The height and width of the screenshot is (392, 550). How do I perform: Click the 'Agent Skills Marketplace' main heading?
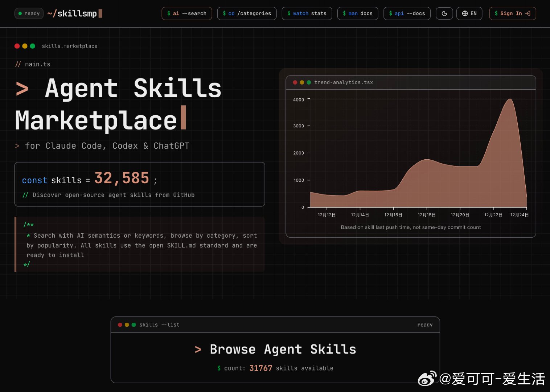pyautogui.click(x=118, y=104)
